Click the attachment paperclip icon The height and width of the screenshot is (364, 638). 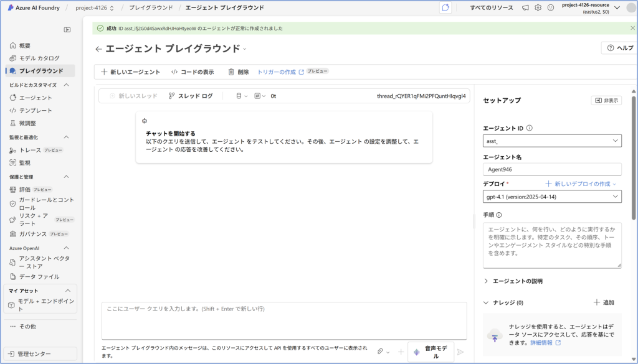point(380,352)
